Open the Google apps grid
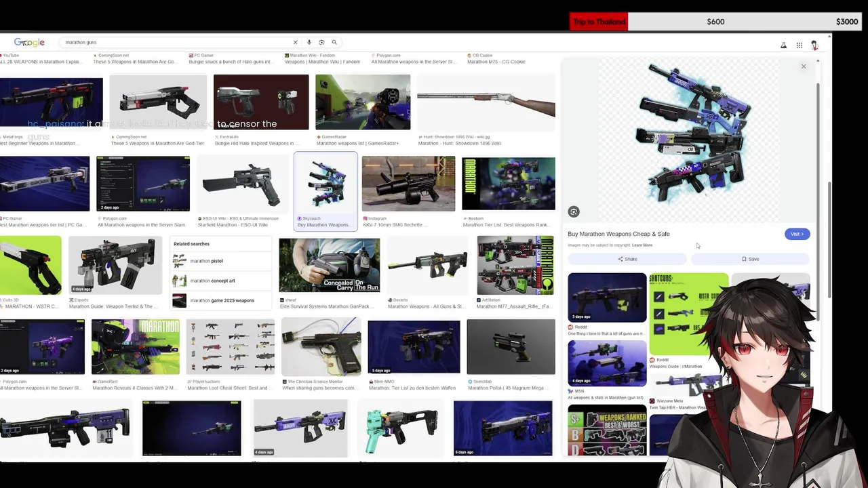 [800, 45]
